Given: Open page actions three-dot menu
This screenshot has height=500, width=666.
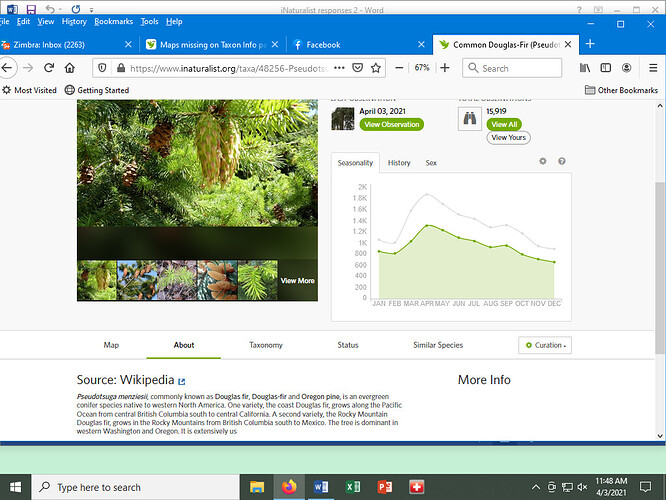Looking at the screenshot, I should pyautogui.click(x=339, y=68).
